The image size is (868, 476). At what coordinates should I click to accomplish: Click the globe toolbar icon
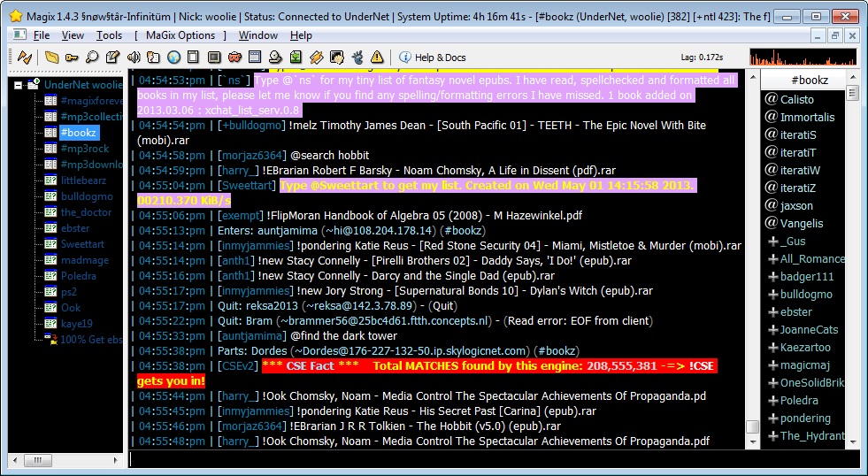[173, 57]
